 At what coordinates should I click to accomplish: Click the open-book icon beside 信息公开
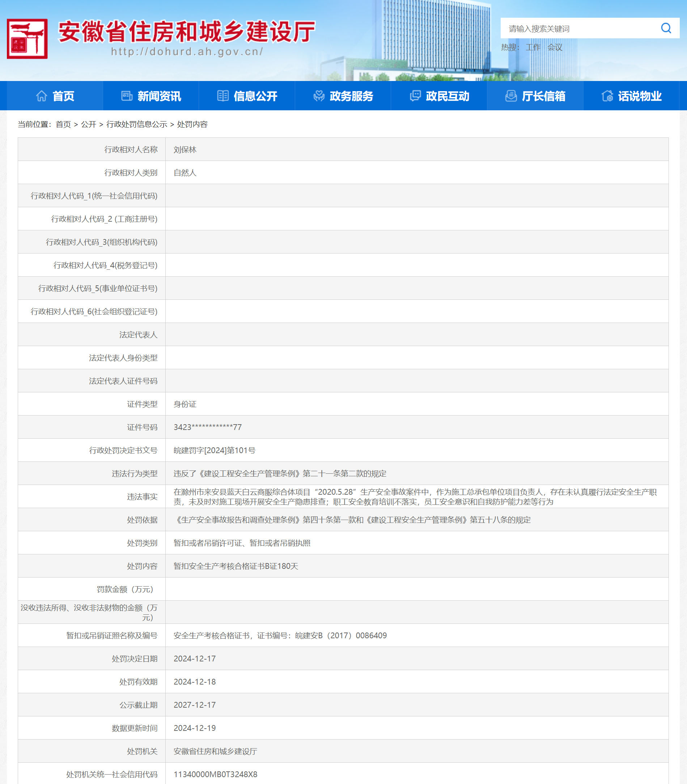[x=224, y=96]
